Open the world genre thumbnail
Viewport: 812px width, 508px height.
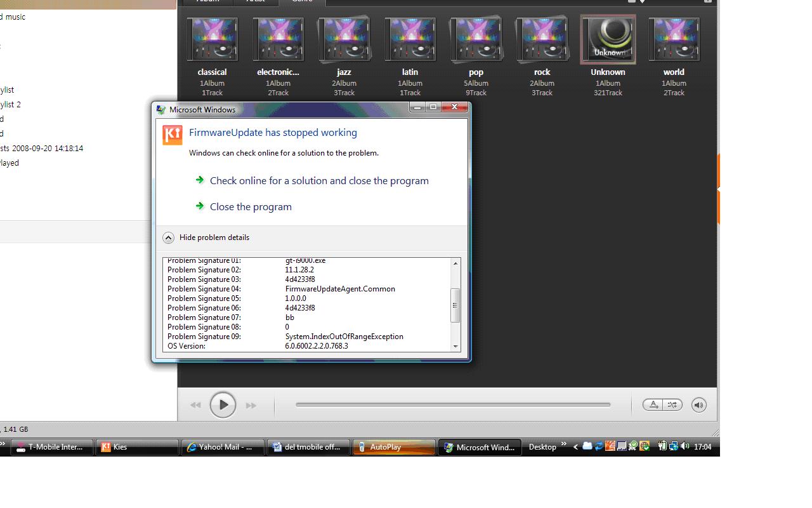click(x=674, y=40)
